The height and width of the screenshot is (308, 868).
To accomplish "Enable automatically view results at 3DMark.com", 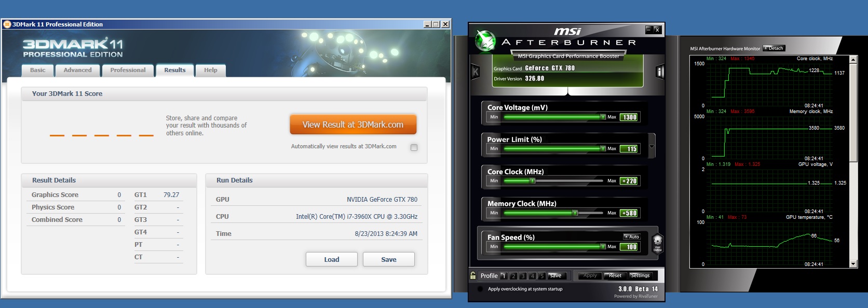I will pos(414,147).
